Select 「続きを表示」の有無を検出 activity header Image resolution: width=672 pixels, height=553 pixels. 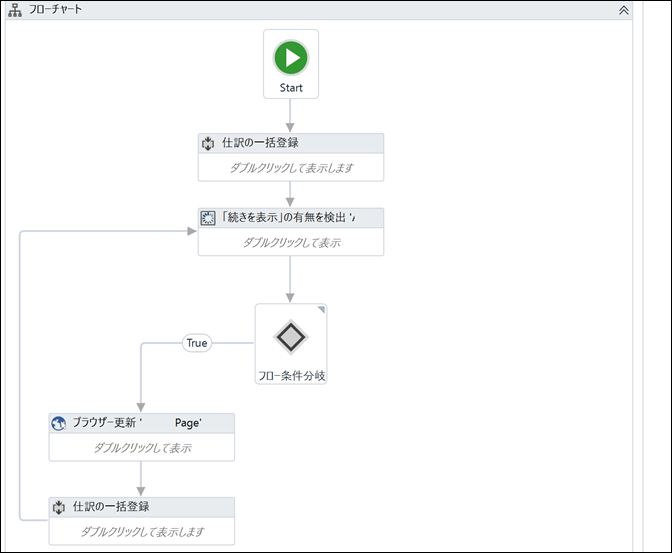coord(291,218)
